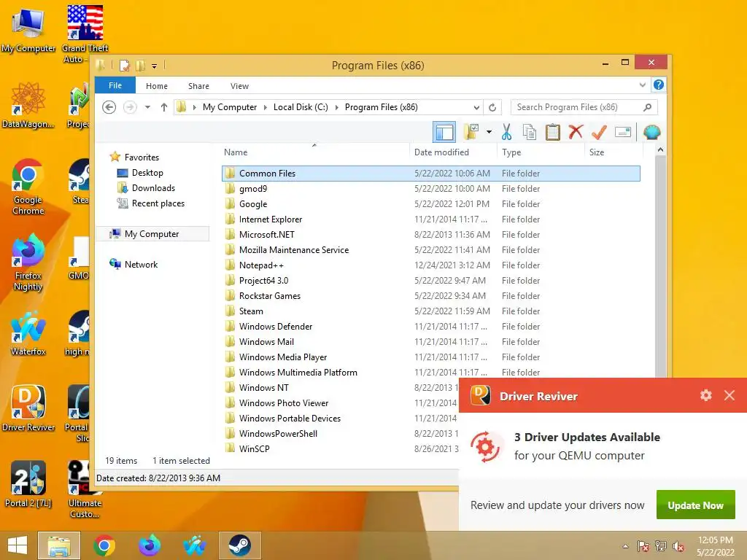Select the Project64 3.0 folder
The image size is (747, 560).
pyautogui.click(x=431, y=281)
